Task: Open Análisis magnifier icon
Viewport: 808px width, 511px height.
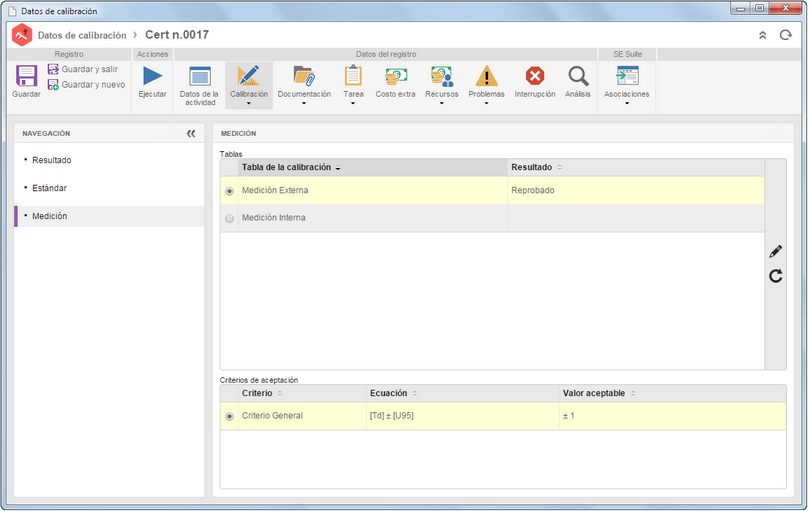Action: [578, 76]
